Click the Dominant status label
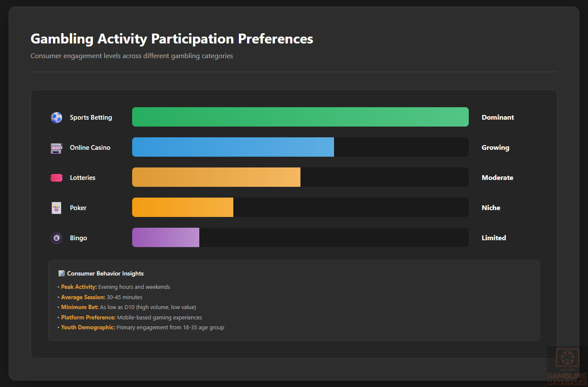 click(x=498, y=118)
